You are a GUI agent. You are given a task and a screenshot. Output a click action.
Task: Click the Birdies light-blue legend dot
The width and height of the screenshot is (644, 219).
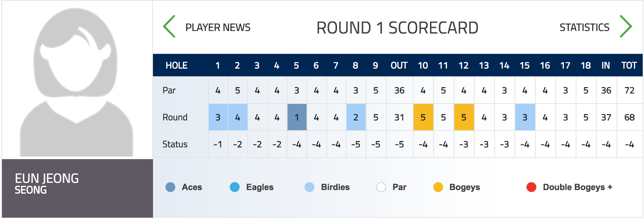click(x=310, y=187)
